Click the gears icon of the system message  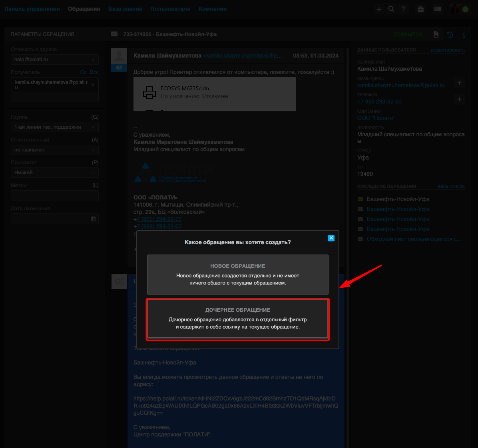click(119, 281)
